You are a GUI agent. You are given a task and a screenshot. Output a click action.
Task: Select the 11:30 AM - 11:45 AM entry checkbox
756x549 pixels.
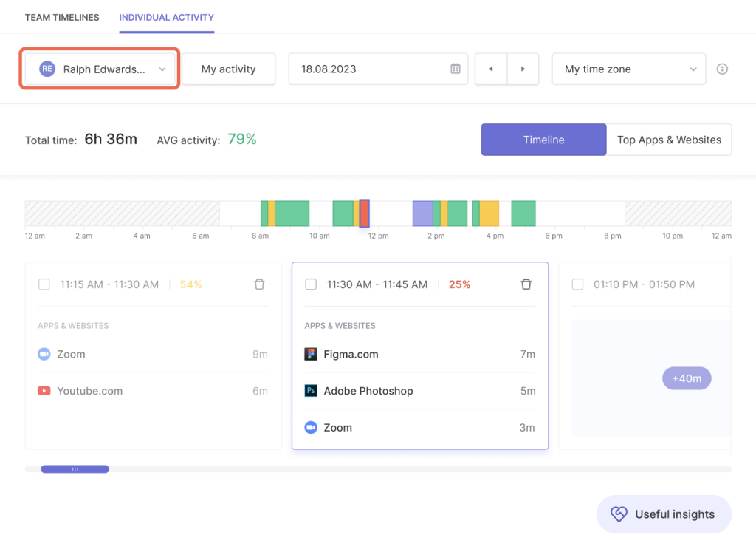pyautogui.click(x=311, y=284)
